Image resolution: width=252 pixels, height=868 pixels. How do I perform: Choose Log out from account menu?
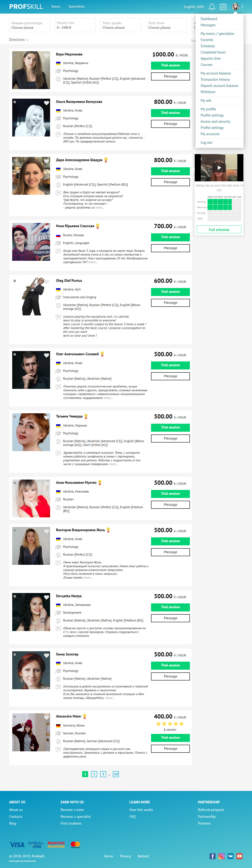[206, 142]
